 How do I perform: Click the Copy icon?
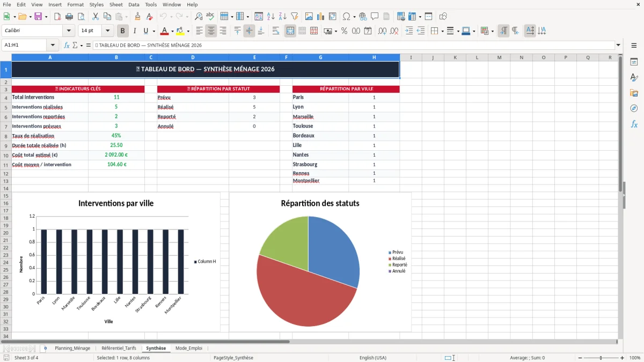click(107, 17)
